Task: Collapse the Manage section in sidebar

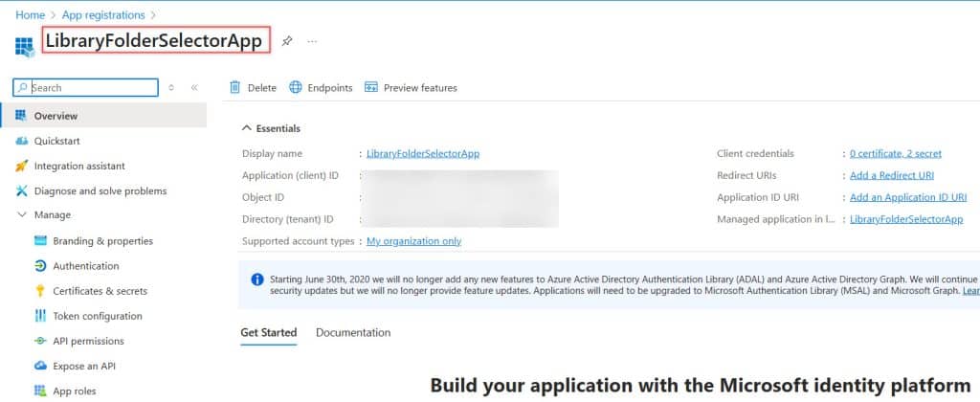Action: [x=23, y=214]
